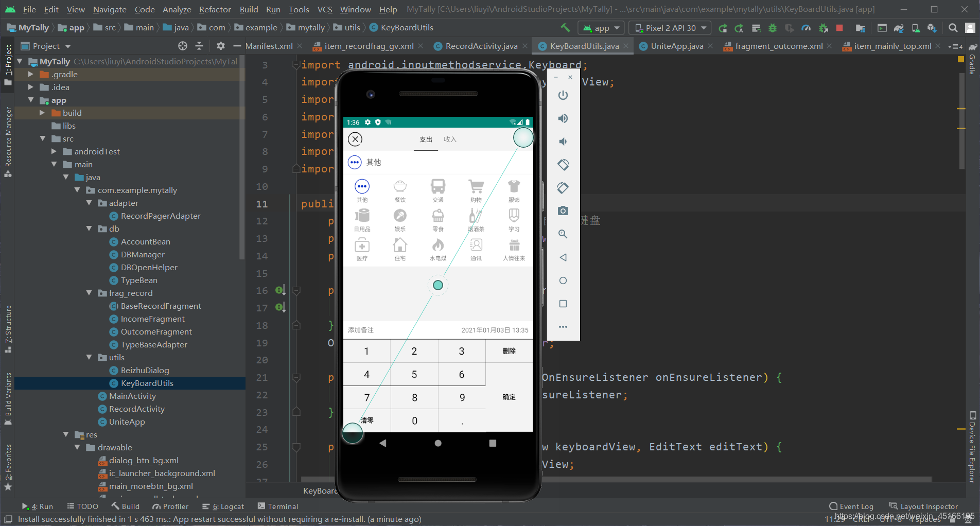Click the emulator volume up button
The image size is (980, 526).
563,118
